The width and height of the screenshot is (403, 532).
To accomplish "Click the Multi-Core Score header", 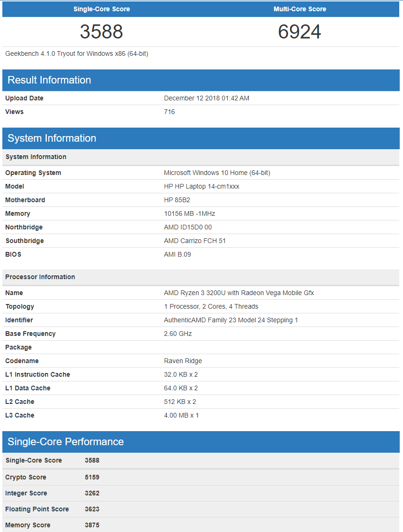I will tap(300, 9).
